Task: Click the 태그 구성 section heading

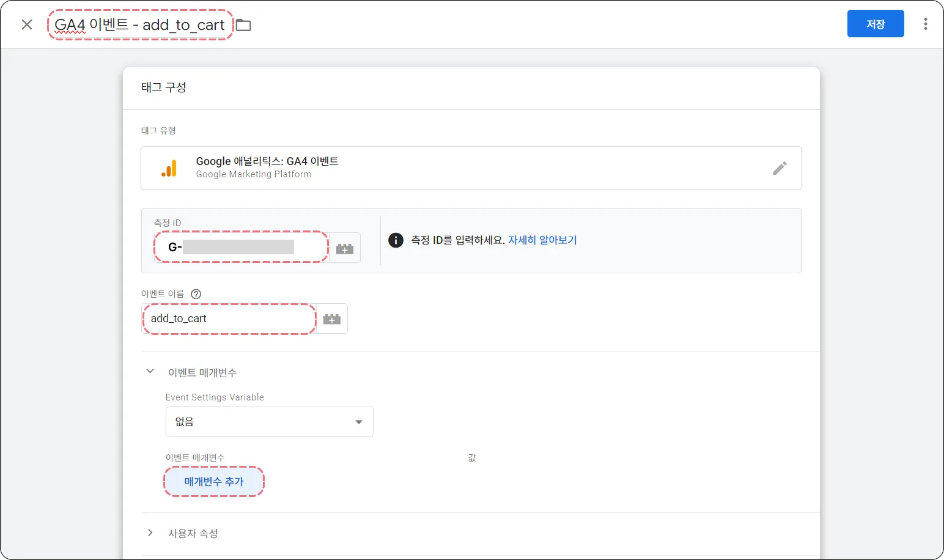Action: pos(163,87)
